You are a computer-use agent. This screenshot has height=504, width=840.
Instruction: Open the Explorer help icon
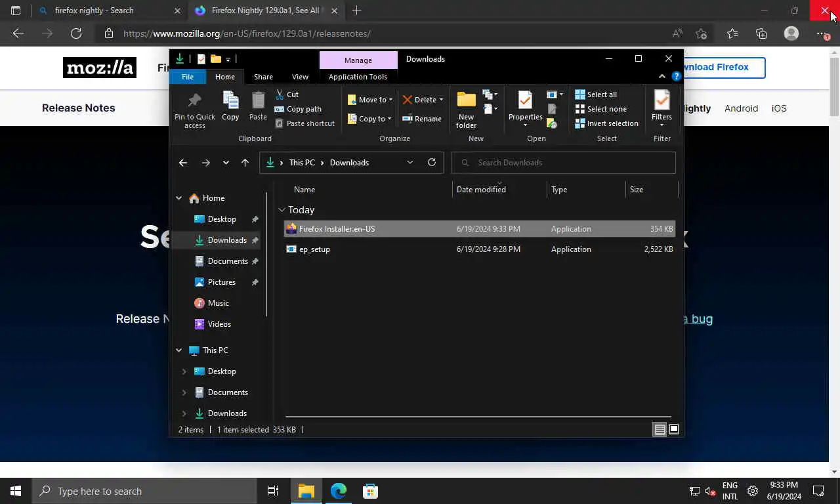pyautogui.click(x=676, y=77)
